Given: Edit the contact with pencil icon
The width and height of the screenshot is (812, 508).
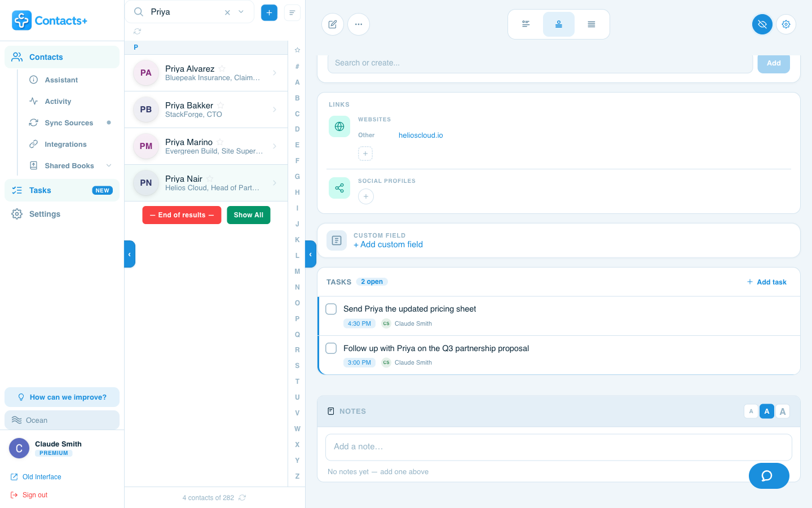Looking at the screenshot, I should point(333,24).
